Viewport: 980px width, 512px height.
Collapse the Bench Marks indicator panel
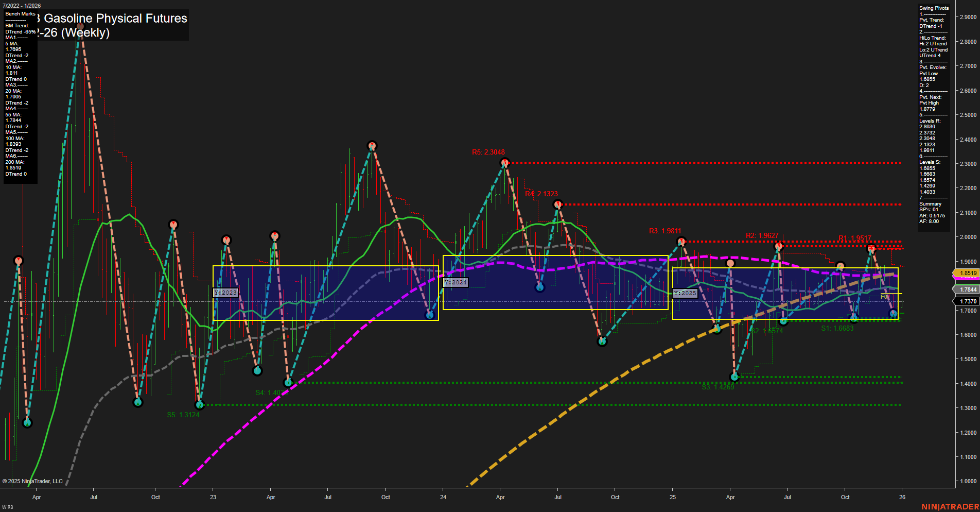coord(21,14)
